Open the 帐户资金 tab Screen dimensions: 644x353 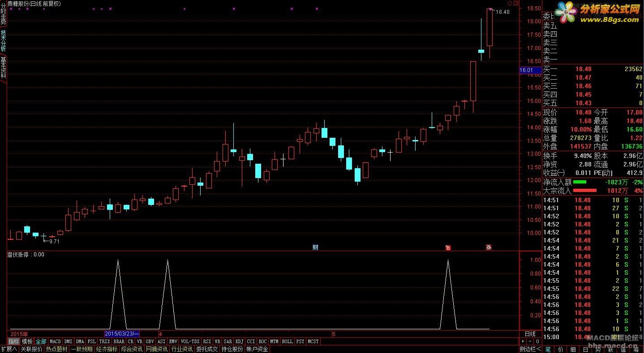point(257,349)
